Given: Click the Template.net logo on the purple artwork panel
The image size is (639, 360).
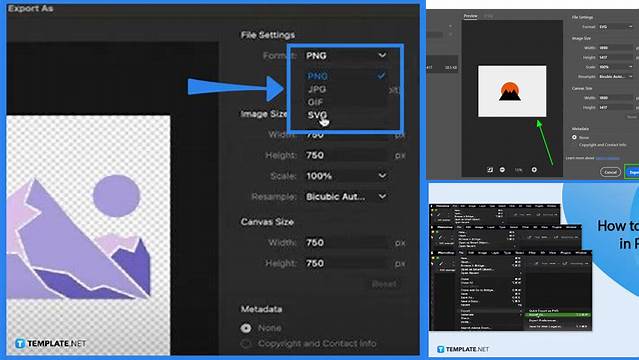Looking at the screenshot, I should click(51, 343).
